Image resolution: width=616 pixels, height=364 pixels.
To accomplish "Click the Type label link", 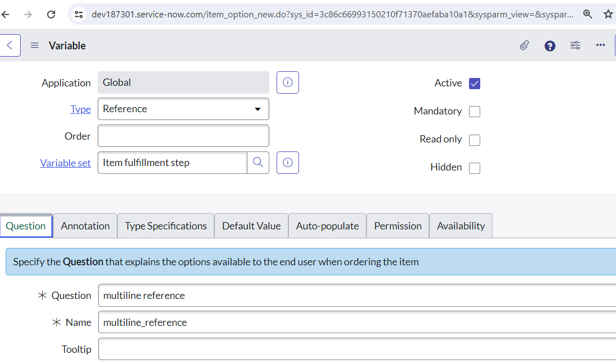I will click(81, 109).
